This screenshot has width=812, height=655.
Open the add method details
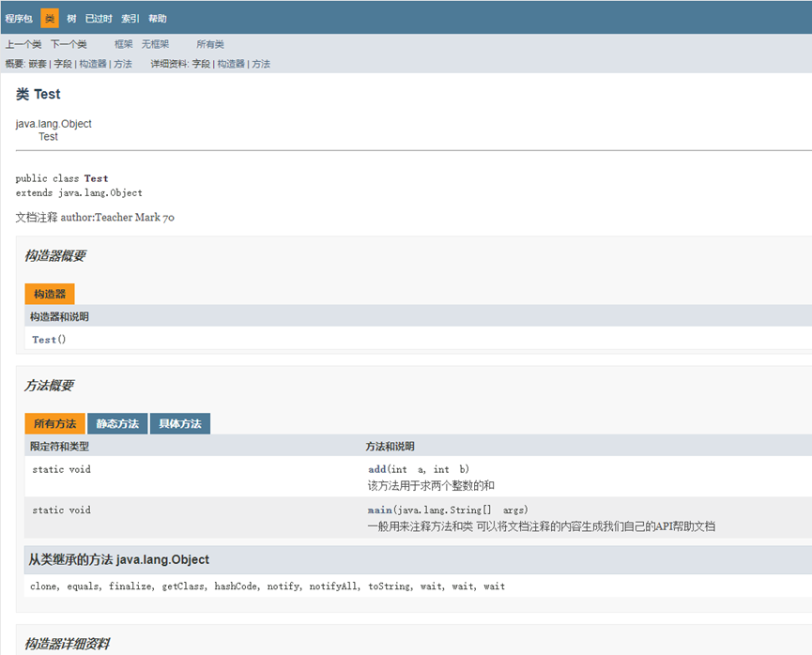[376, 468]
